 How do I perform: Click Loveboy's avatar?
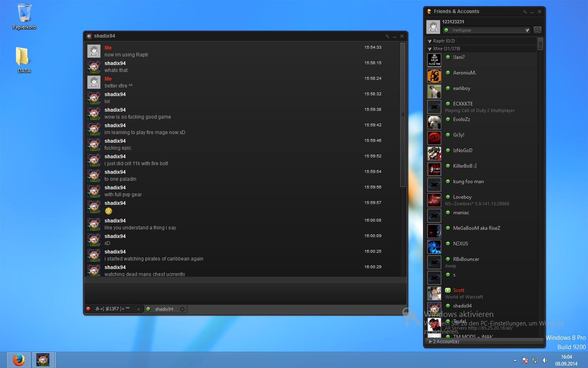coord(434,200)
